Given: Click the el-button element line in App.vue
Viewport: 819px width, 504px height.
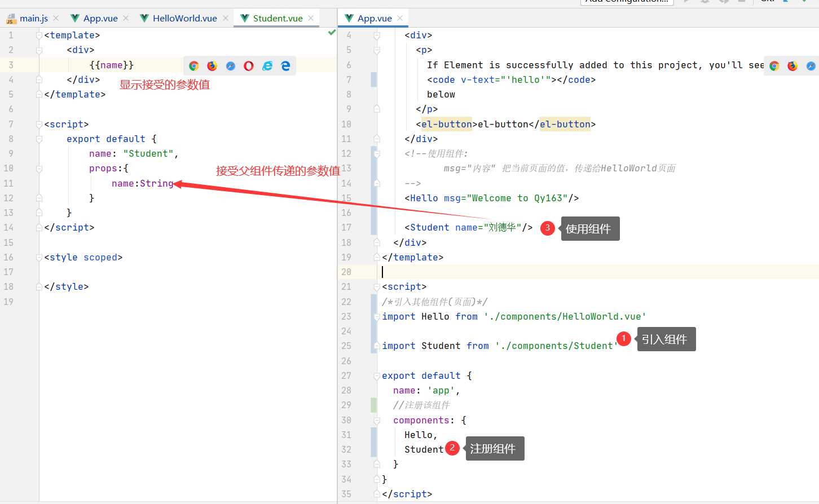Looking at the screenshot, I should click(506, 124).
